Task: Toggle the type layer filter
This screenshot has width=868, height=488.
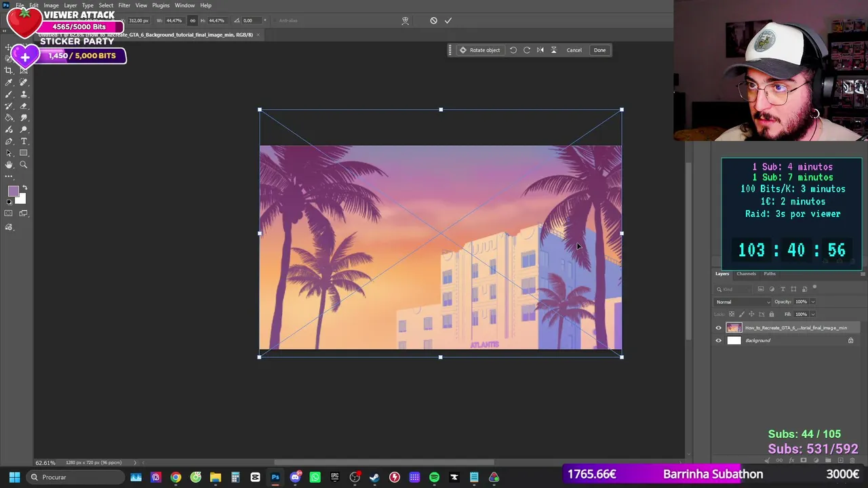Action: [x=783, y=289]
